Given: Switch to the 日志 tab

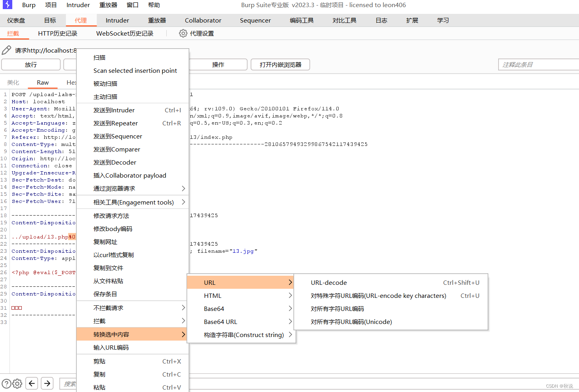Looking at the screenshot, I should 381,20.
